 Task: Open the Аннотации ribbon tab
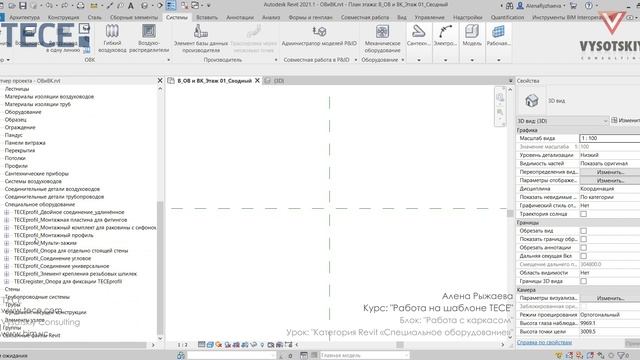point(240,18)
